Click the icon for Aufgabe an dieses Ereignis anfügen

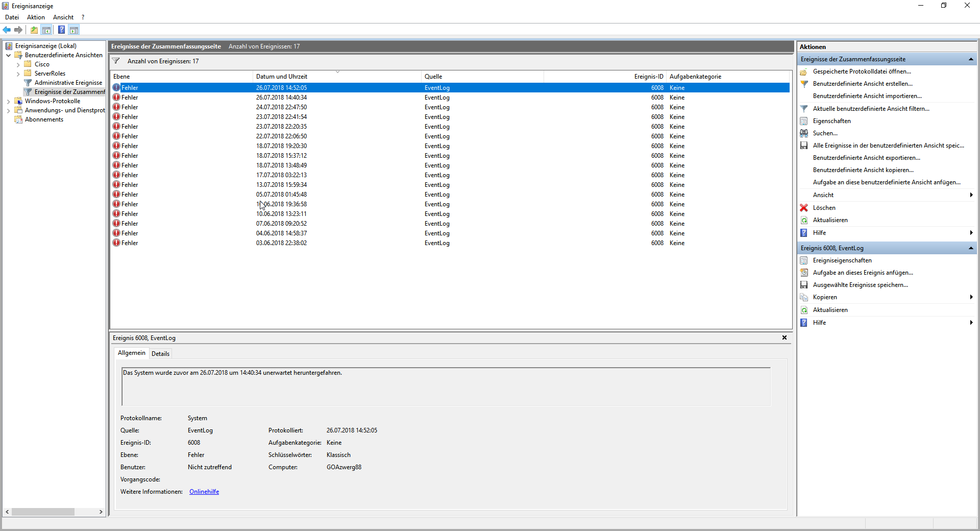tap(804, 273)
